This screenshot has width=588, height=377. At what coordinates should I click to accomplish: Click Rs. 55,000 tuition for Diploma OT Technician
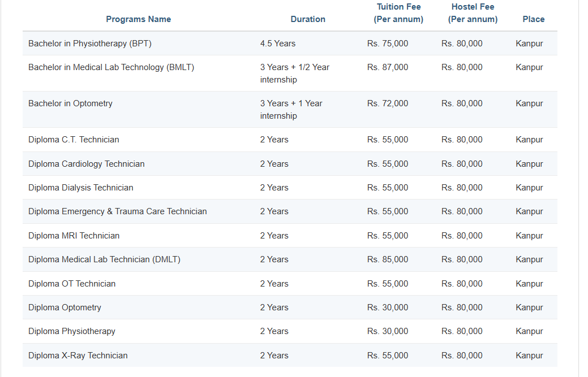388,284
